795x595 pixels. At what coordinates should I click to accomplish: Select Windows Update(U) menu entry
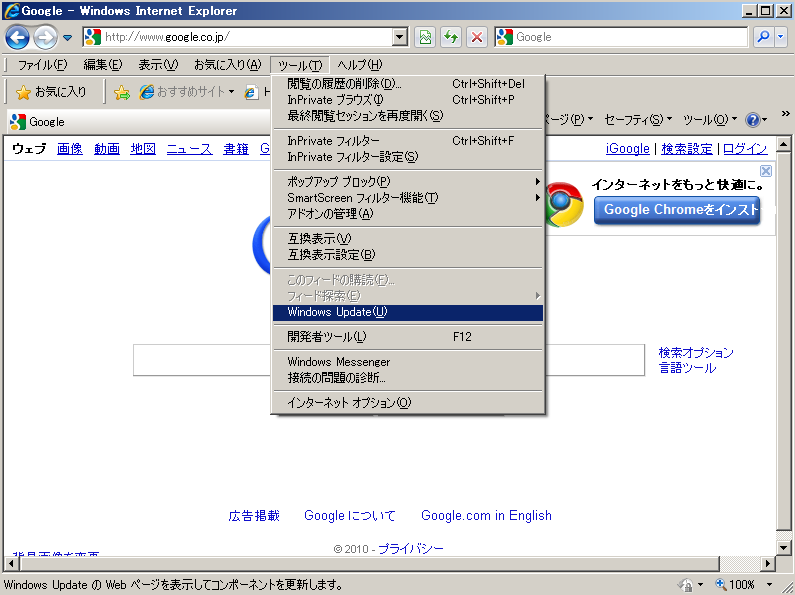[x=408, y=312]
